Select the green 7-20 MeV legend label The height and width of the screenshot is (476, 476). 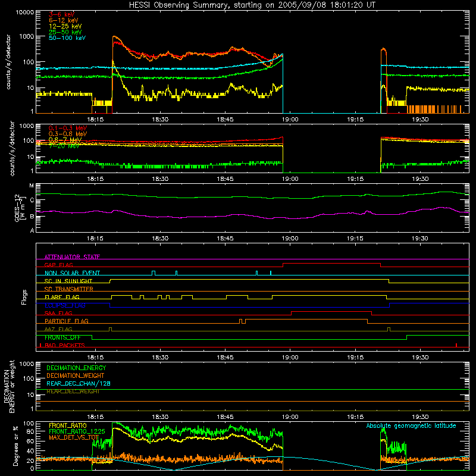coord(64,146)
